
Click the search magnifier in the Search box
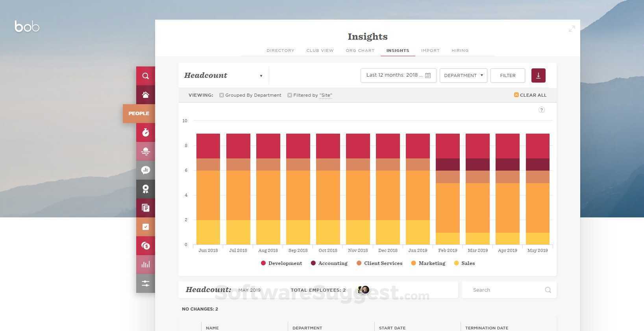click(548, 290)
